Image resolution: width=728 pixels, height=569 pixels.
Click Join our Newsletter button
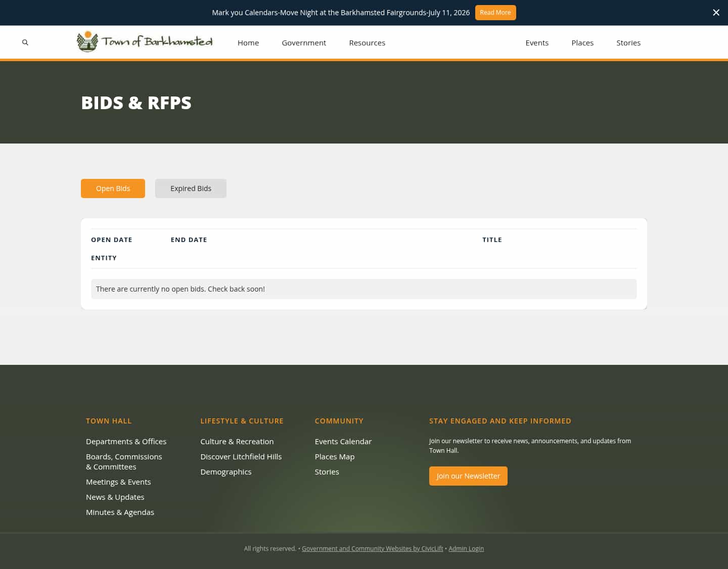[468, 476]
